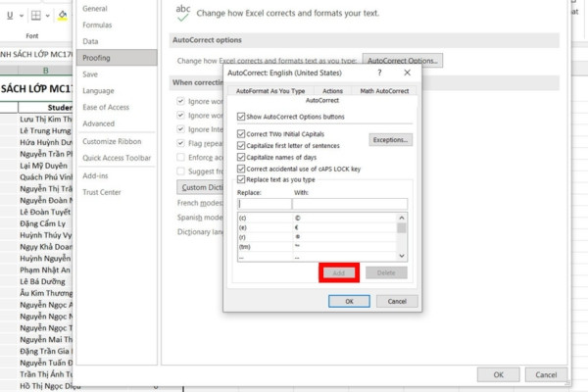Image resolution: width=588 pixels, height=392 pixels.
Task: Select the (c) copyright entry in list
Action: (x=317, y=218)
